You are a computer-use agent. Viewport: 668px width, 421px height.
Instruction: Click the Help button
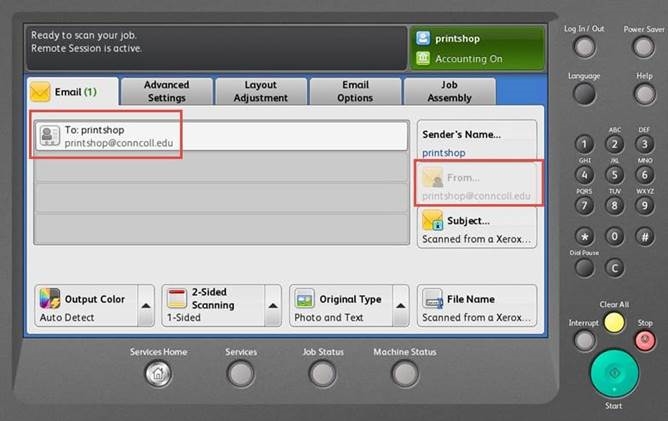[644, 94]
